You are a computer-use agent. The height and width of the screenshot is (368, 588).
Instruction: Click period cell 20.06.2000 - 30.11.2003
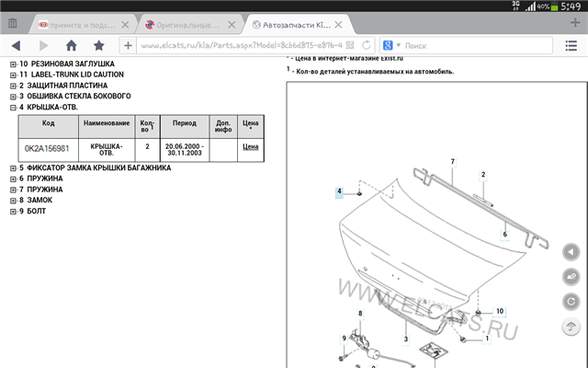click(x=185, y=150)
